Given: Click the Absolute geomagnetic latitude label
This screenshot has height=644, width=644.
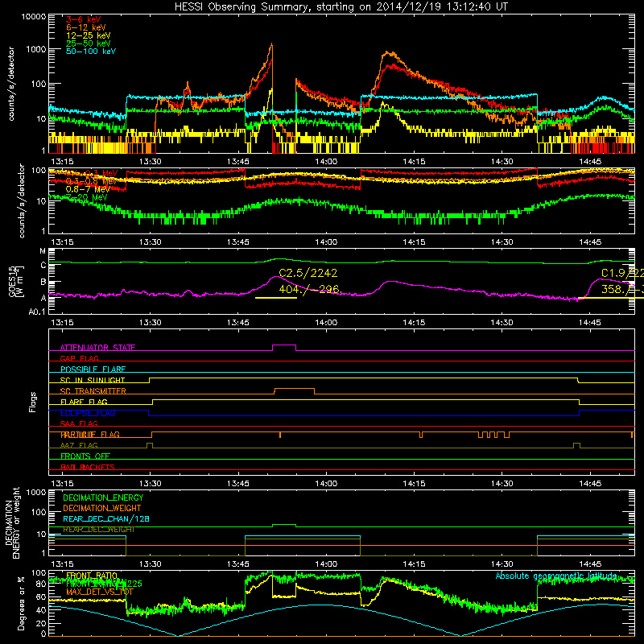Looking at the screenshot, I should point(556,576).
